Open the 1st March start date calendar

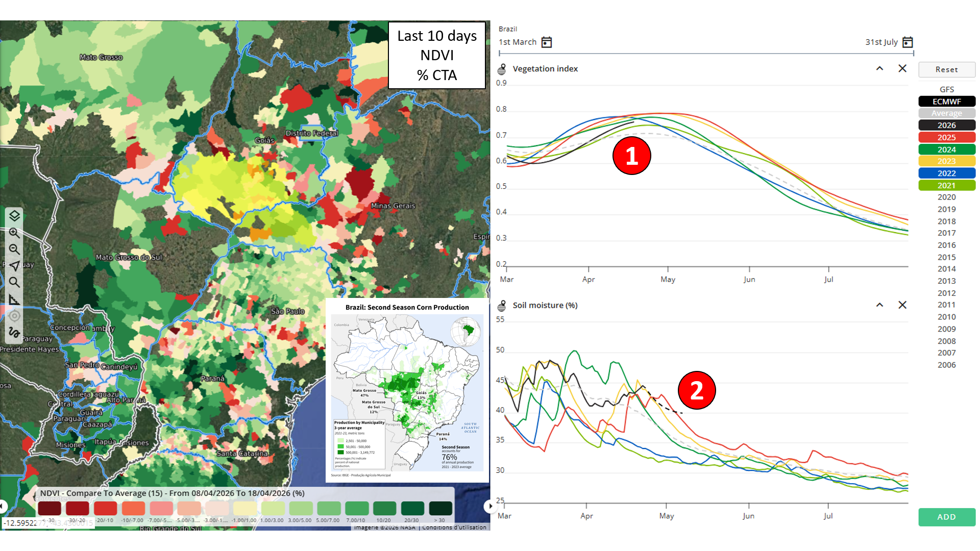tap(547, 42)
